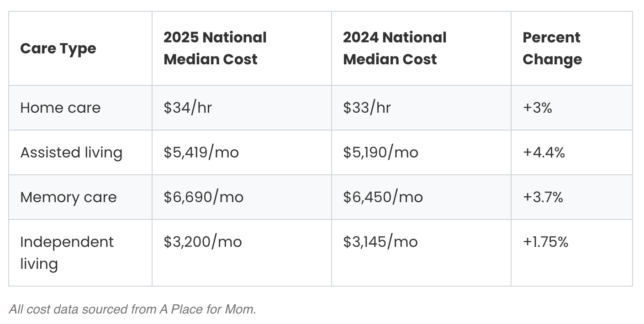Click the A Place for Mom source note
Screen dimensions: 644x324
132,309
